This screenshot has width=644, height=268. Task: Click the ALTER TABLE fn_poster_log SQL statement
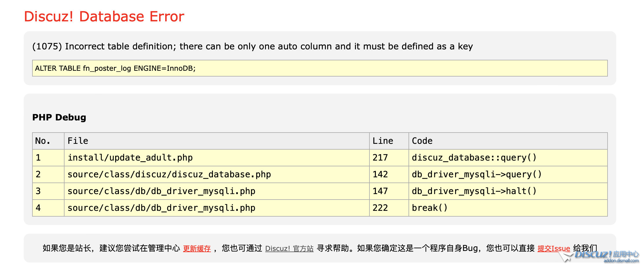[320, 68]
